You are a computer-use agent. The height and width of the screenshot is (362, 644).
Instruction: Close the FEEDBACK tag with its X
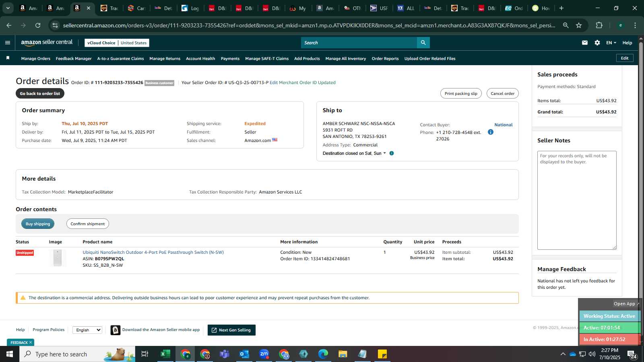(30, 342)
